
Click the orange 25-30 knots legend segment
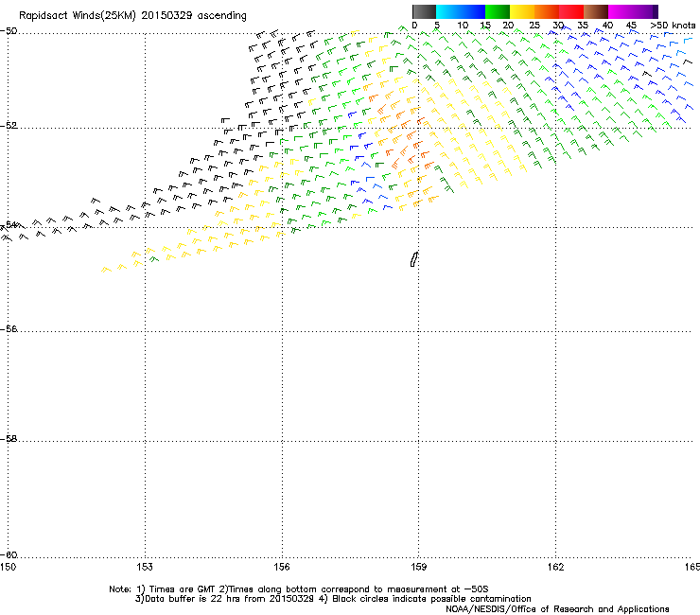coord(547,11)
